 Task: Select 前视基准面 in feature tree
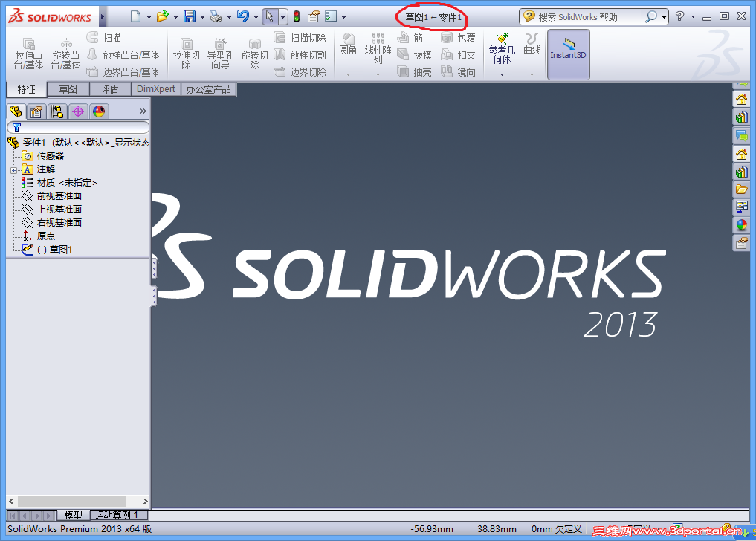coord(59,195)
